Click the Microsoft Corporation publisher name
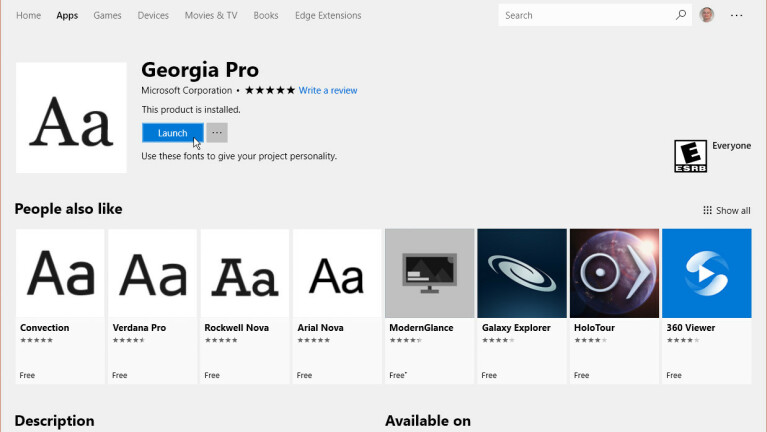The width and height of the screenshot is (767, 432). [187, 91]
